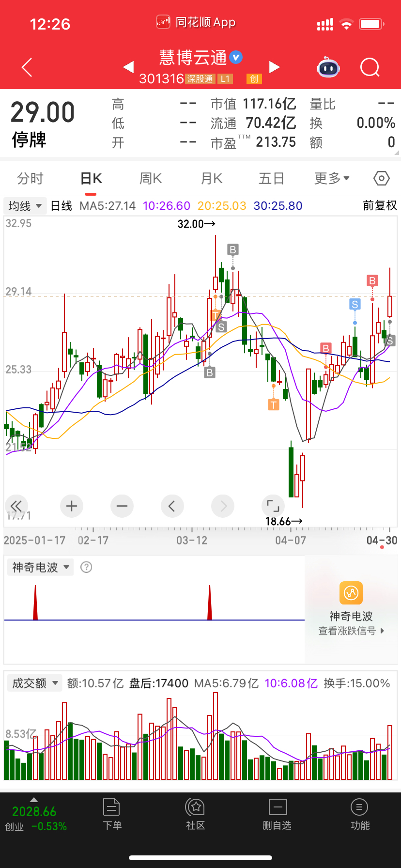Screen dimensions: 401x868
Task: Open the 神奇电波 indicator dropdown
Action: [40, 567]
